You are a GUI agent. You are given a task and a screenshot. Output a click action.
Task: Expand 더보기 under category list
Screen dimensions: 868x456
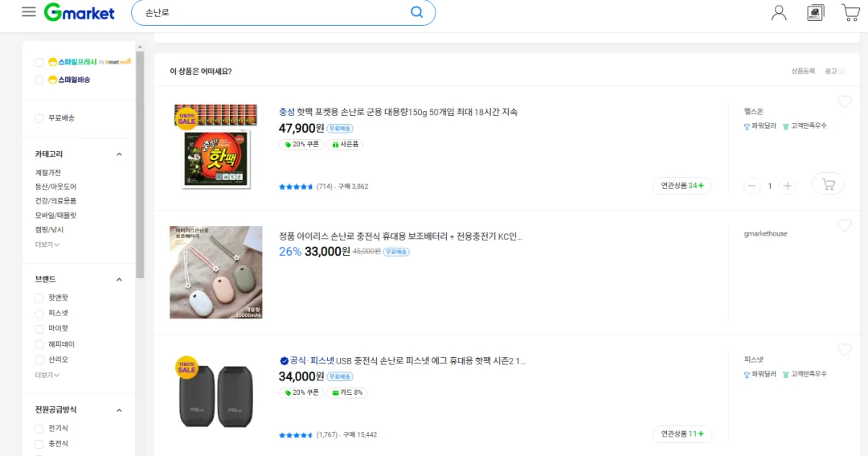[x=47, y=244]
